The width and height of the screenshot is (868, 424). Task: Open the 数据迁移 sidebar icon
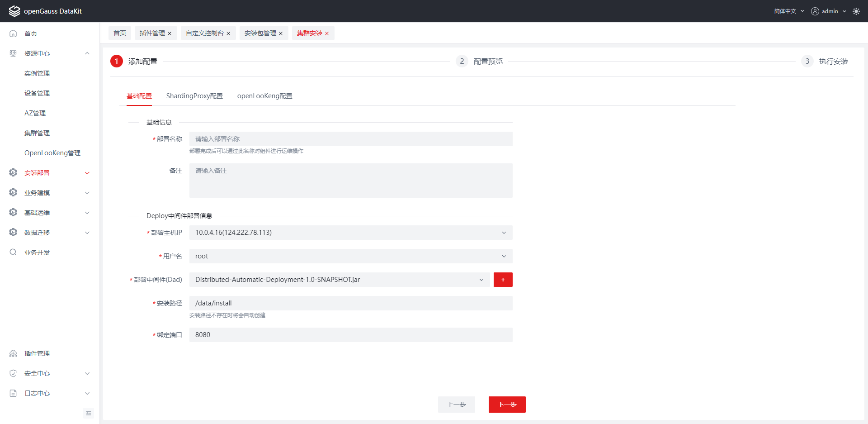pyautogui.click(x=13, y=232)
